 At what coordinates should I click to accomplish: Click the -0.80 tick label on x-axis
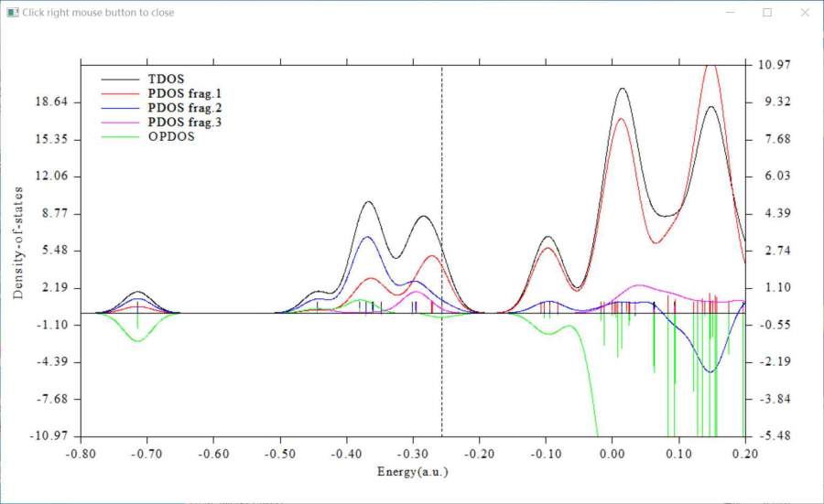(81, 454)
